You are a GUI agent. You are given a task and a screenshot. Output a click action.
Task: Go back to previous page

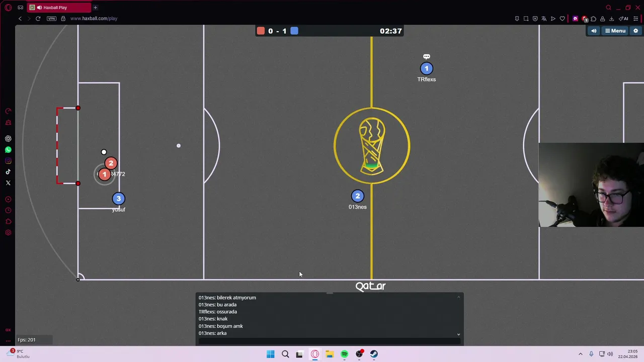[20, 19]
